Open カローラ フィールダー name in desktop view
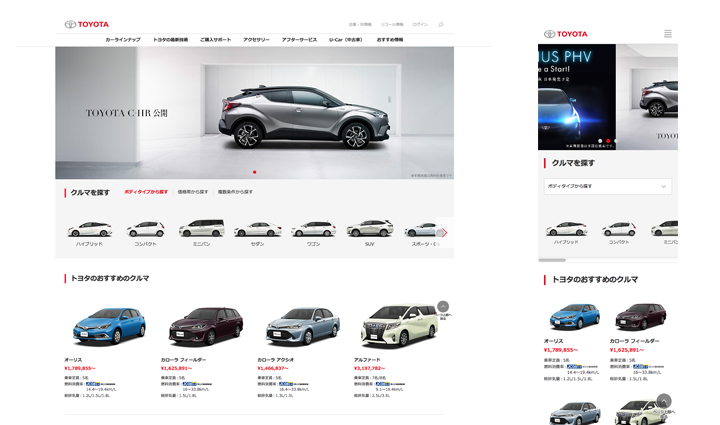The height and width of the screenshot is (425, 720). (183, 360)
